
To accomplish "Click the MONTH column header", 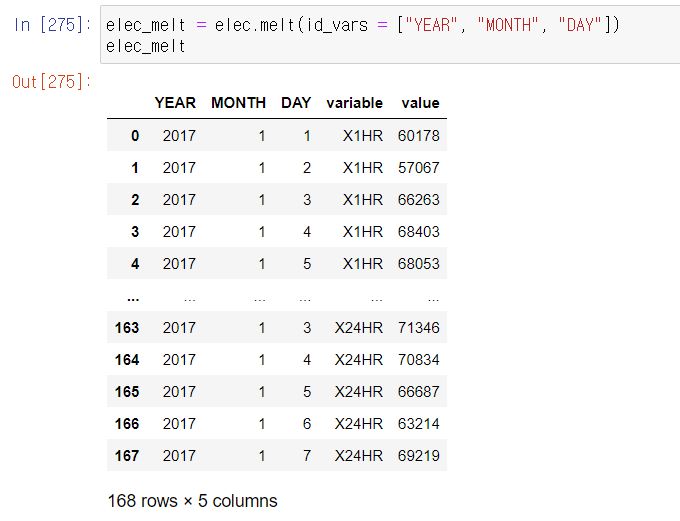I will click(x=238, y=103).
